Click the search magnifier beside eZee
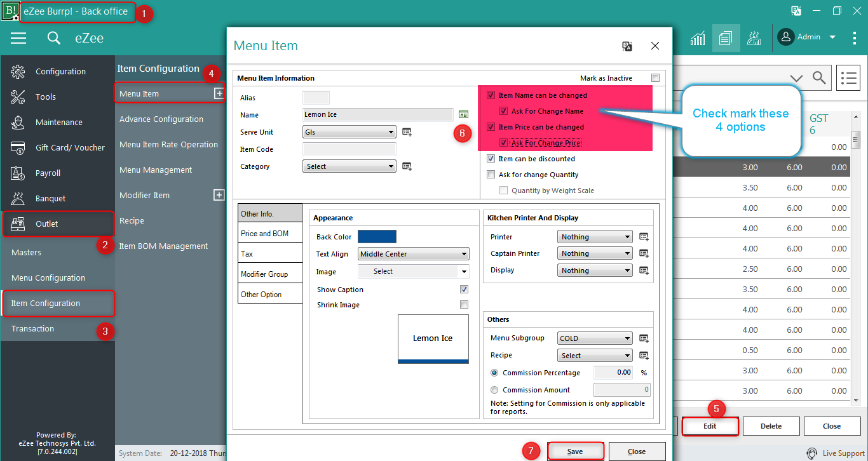Image resolution: width=868 pixels, height=461 pixels. pyautogui.click(x=54, y=38)
